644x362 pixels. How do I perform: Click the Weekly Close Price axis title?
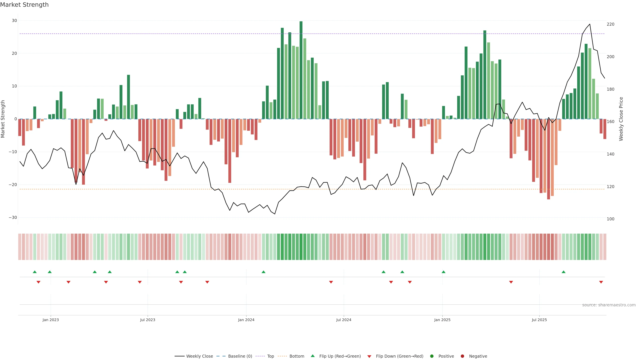click(621, 119)
